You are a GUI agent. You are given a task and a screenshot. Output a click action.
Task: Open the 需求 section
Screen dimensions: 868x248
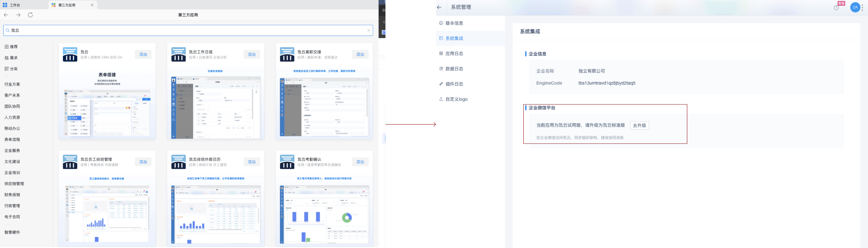(11, 58)
